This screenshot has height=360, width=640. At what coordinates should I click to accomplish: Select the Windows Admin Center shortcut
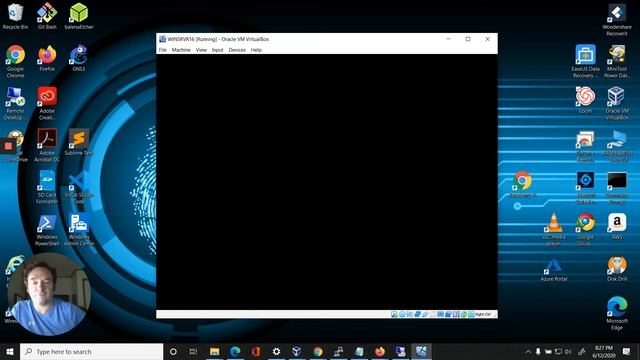coord(79,230)
